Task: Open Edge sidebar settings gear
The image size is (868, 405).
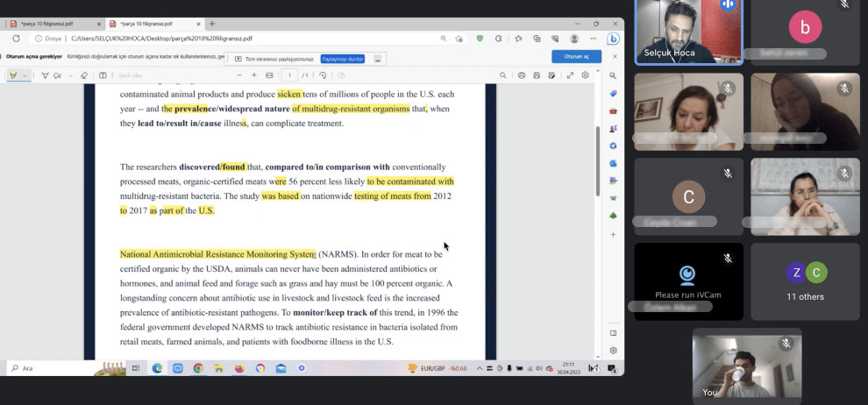Action: [x=613, y=351]
